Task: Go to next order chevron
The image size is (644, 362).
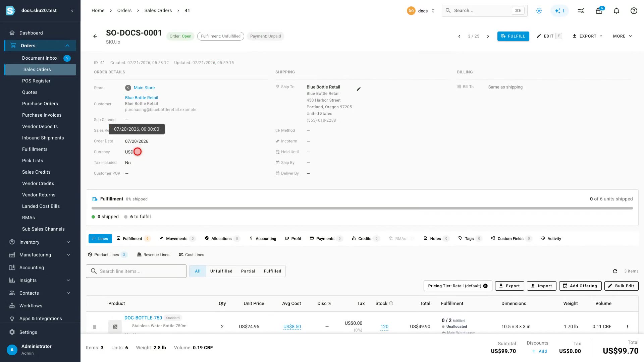Action: (488, 36)
